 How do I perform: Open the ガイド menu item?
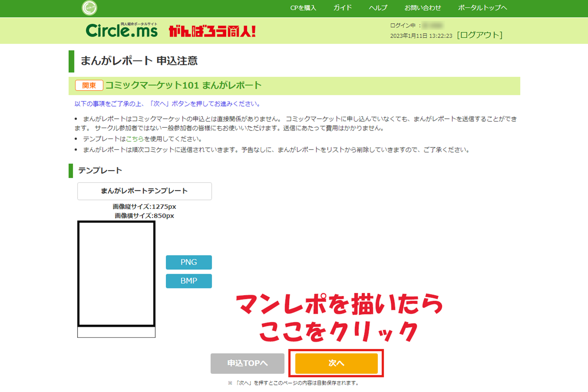[342, 8]
